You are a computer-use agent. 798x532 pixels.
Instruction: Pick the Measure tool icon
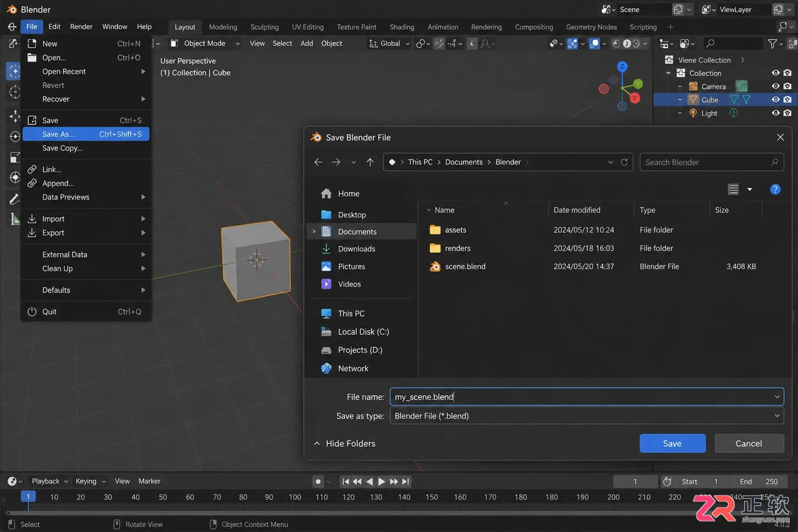(14, 219)
